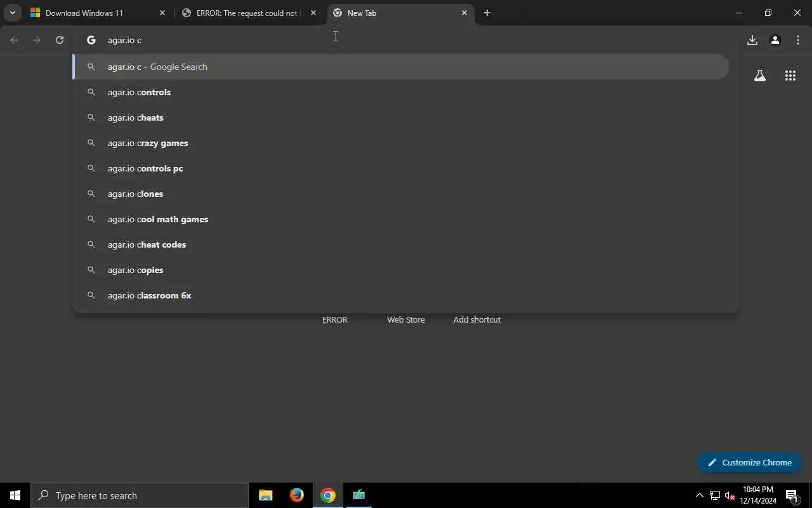Open Firefox from taskbar
The height and width of the screenshot is (508, 812).
296,495
